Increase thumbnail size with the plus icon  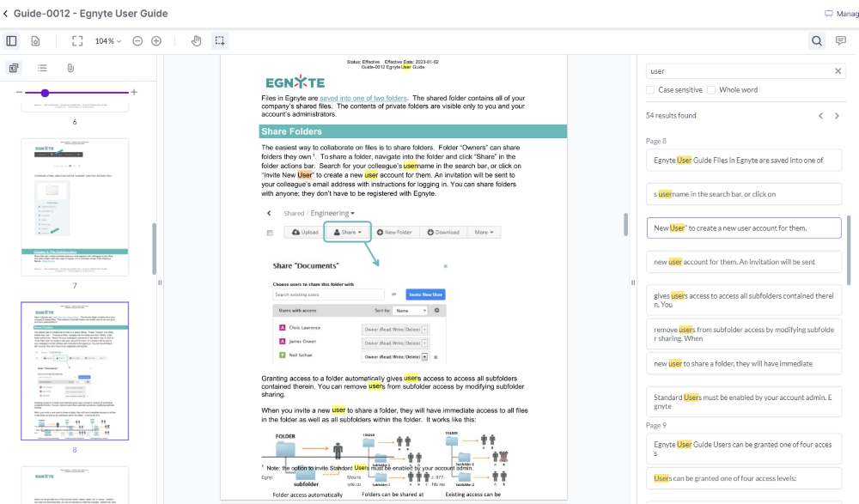tap(134, 93)
